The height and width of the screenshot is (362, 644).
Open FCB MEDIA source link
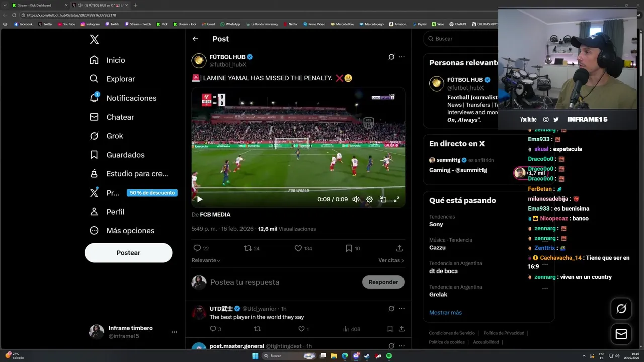click(x=215, y=215)
